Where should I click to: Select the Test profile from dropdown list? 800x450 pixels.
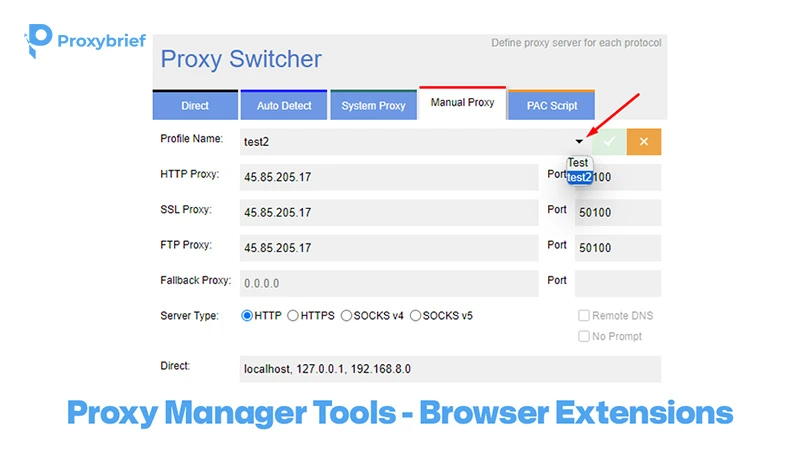point(579,163)
